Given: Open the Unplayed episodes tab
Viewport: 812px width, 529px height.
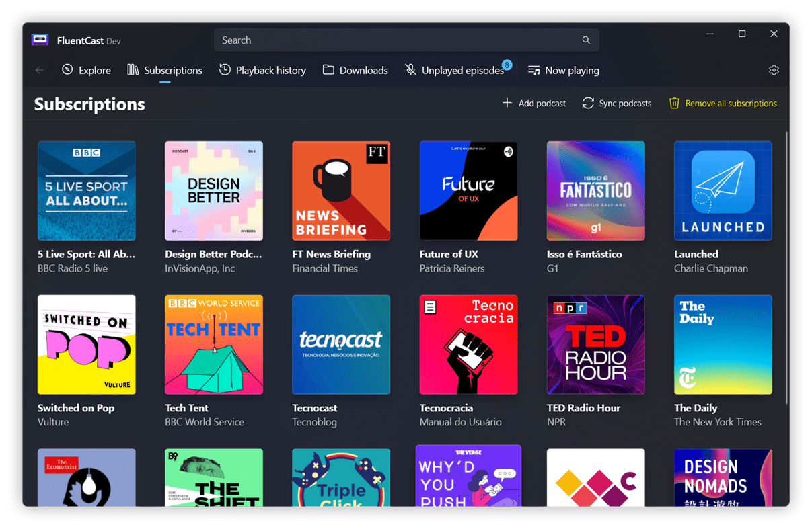Looking at the screenshot, I should 455,70.
